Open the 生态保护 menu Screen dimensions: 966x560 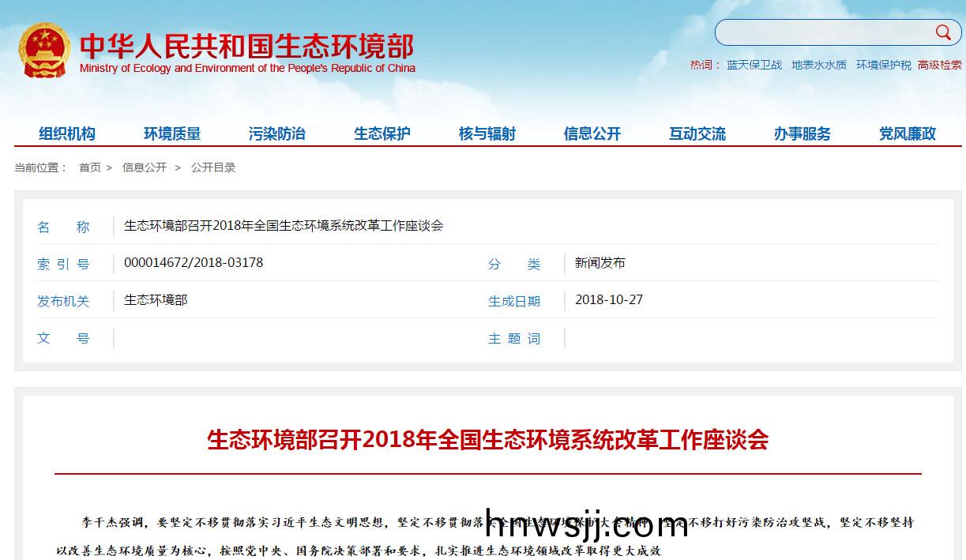coord(382,133)
